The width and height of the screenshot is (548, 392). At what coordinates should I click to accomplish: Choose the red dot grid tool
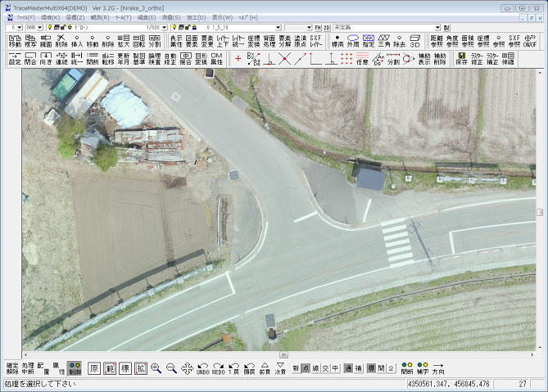[x=346, y=59]
